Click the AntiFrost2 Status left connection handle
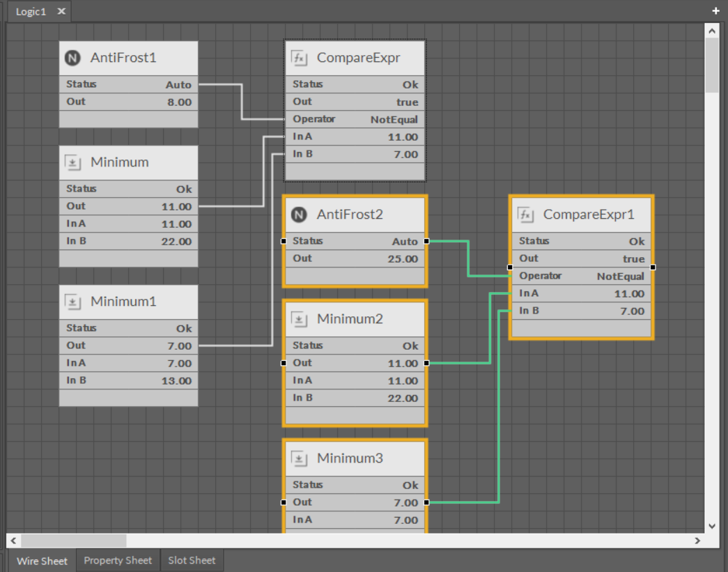 pos(284,241)
